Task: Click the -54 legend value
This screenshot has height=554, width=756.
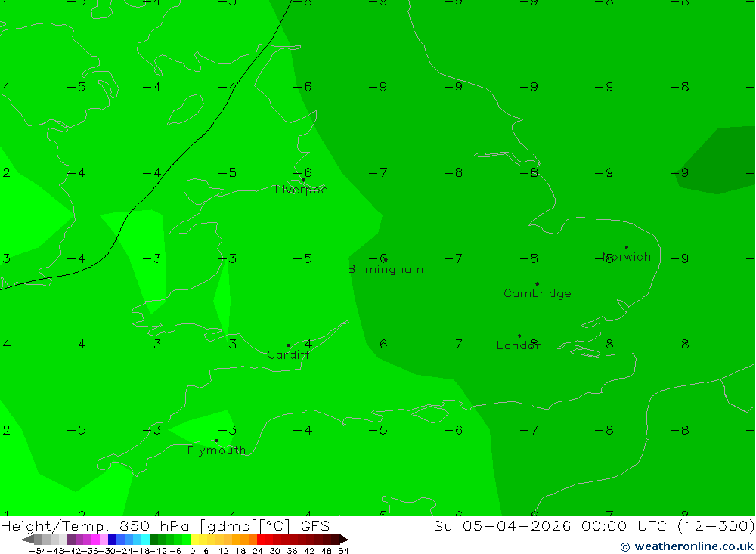Action: coord(38,551)
